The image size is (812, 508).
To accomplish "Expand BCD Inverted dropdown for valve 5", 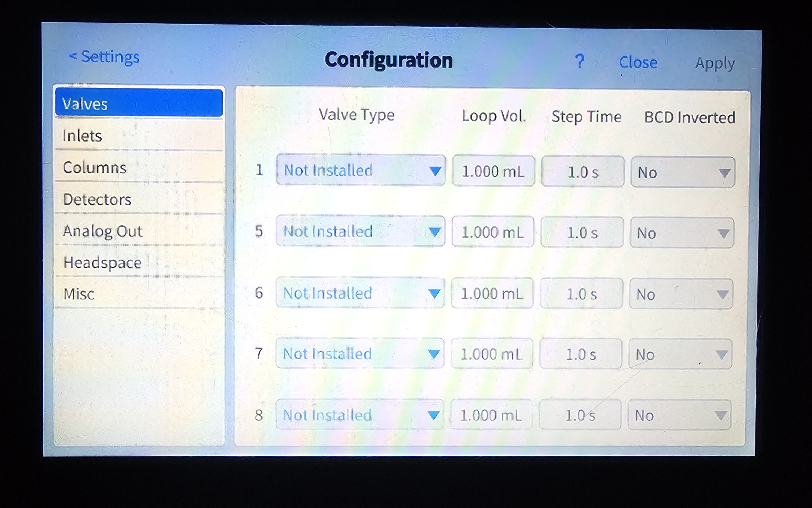I will click(682, 233).
